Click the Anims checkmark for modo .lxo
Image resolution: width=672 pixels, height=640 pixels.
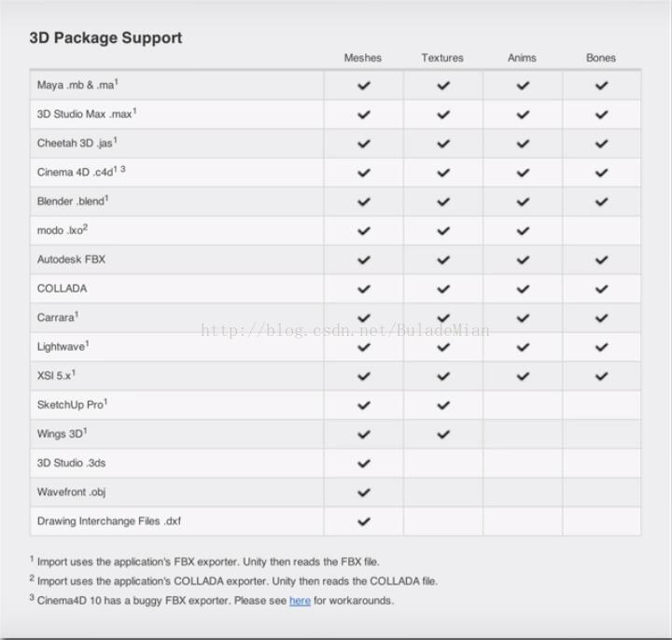[x=523, y=230]
